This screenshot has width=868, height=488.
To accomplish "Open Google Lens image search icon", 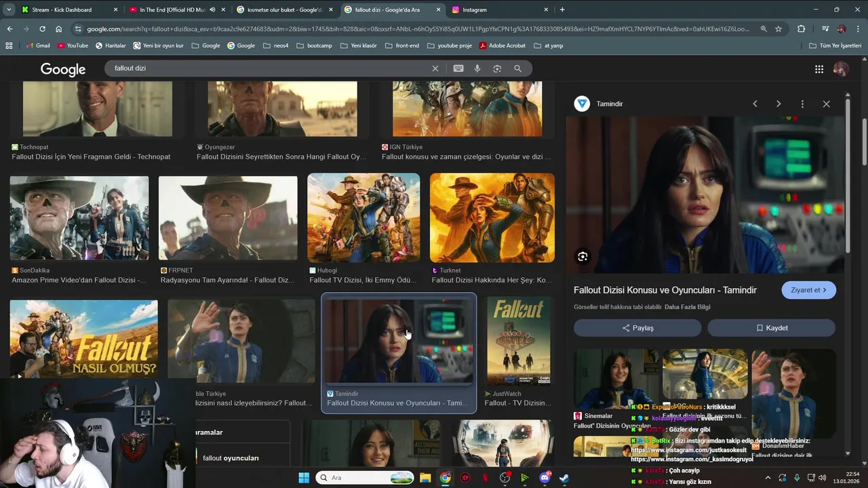I will point(497,68).
